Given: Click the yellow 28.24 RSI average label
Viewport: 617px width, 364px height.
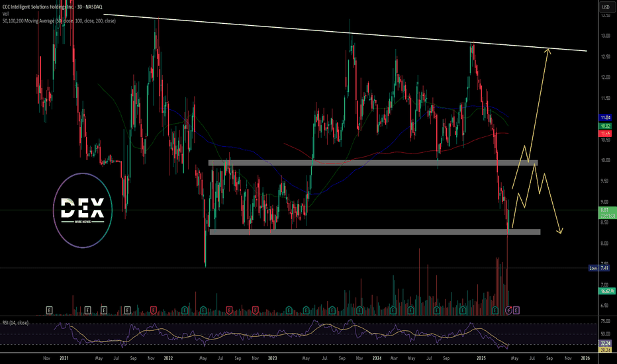Looking at the screenshot, I should click(x=606, y=349).
